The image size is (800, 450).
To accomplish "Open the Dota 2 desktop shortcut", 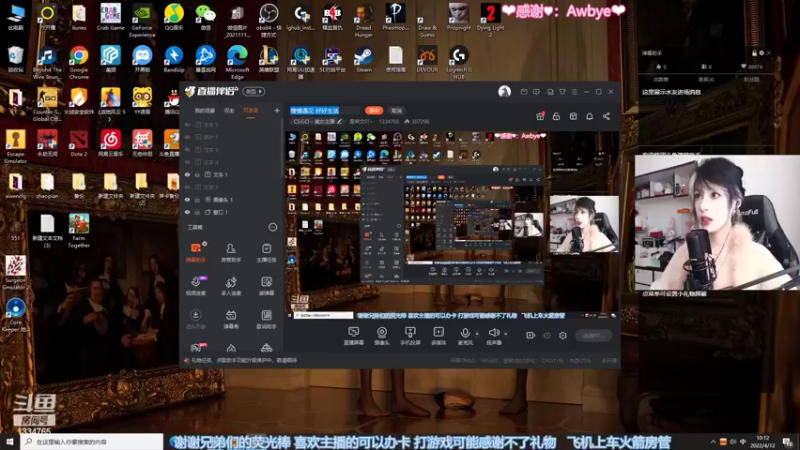I will (79, 143).
